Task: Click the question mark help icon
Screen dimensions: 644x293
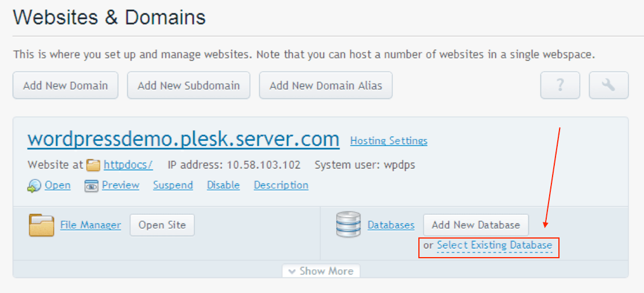Action: (x=560, y=86)
